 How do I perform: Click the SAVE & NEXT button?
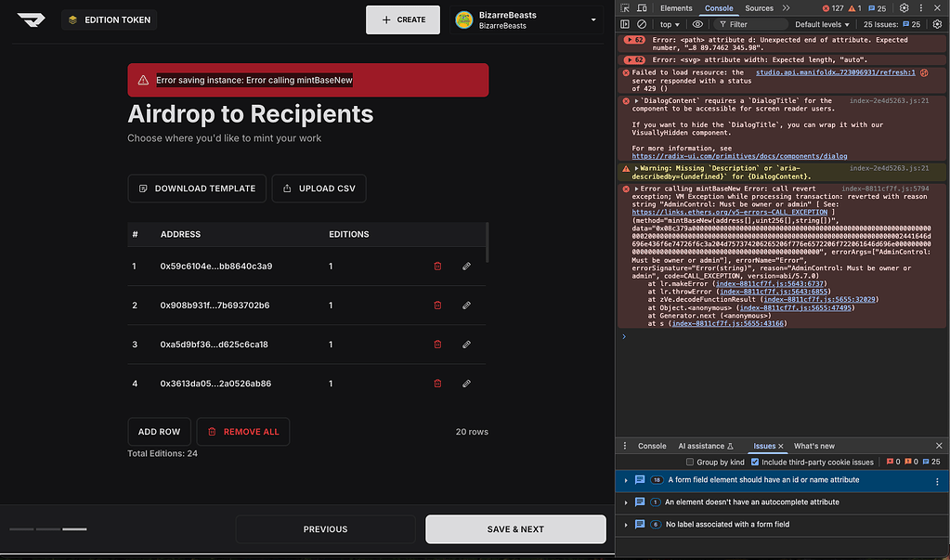[x=514, y=528]
